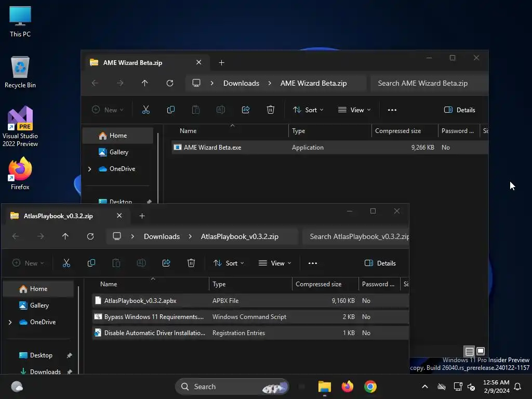Show hidden system tray icons chevron
The height and width of the screenshot is (399, 532).
(425, 387)
